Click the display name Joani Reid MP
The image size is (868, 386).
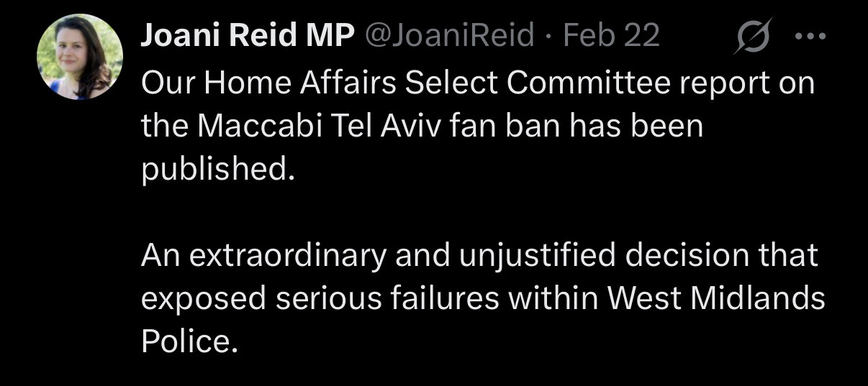[248, 36]
